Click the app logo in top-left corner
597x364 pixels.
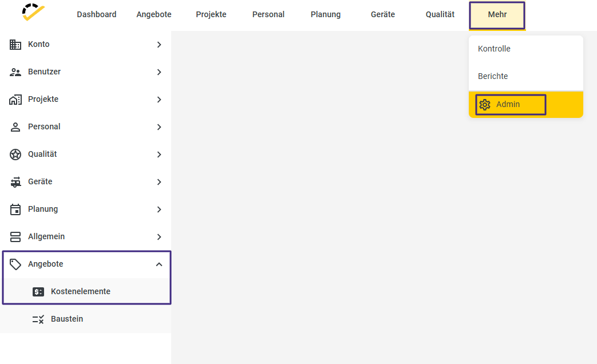coord(33,13)
